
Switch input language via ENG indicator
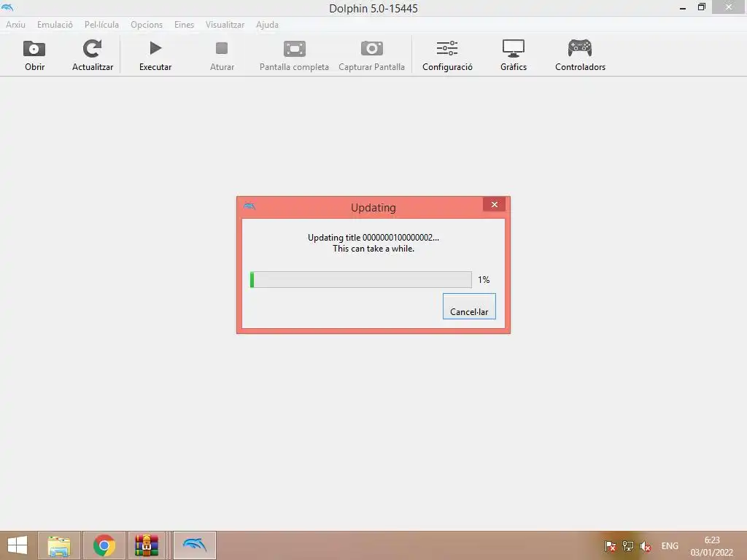pyautogui.click(x=670, y=546)
